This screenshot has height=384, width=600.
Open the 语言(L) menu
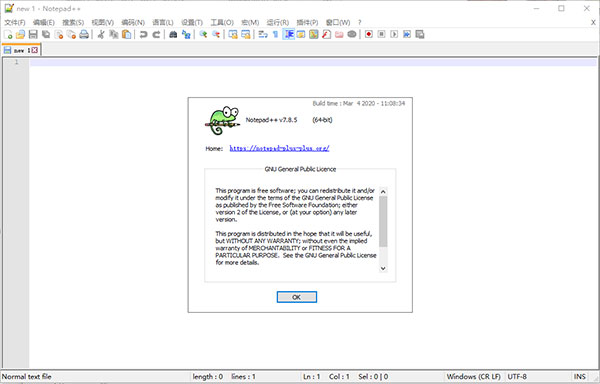coord(163,23)
